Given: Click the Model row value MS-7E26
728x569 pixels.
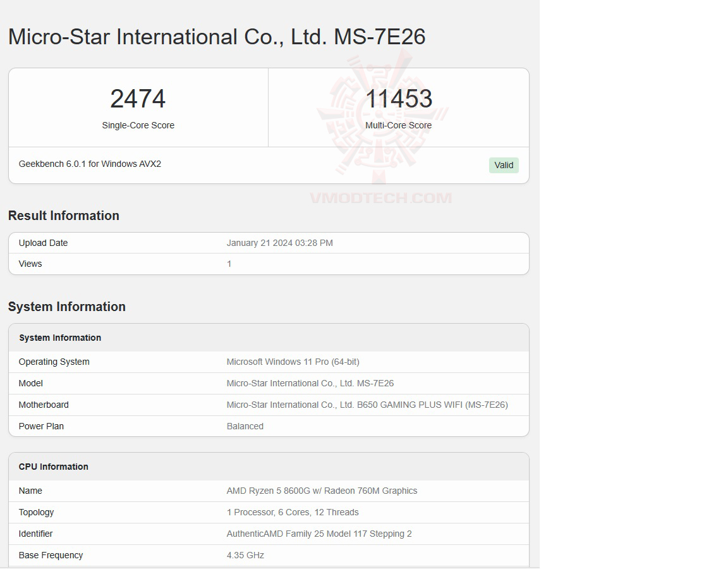Looking at the screenshot, I should click(310, 383).
